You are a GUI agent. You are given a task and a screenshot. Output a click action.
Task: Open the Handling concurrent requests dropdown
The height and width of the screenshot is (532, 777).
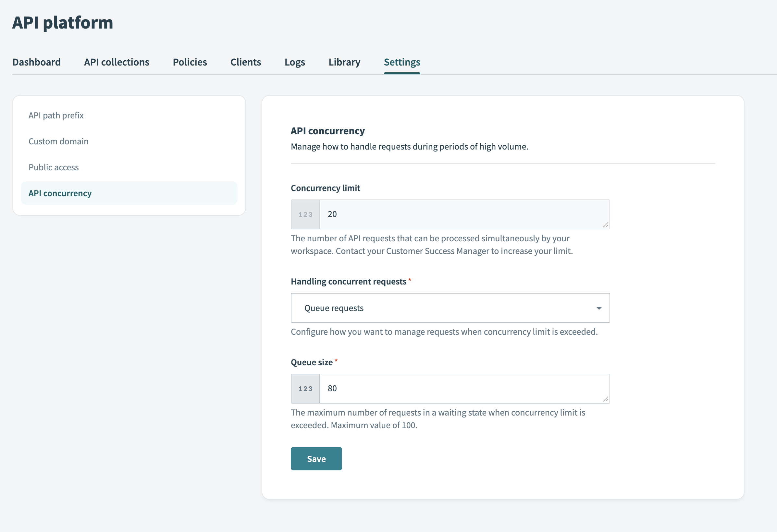coord(450,308)
